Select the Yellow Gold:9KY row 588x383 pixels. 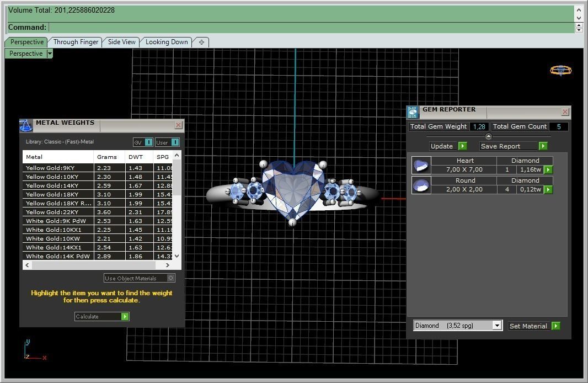tap(98, 168)
